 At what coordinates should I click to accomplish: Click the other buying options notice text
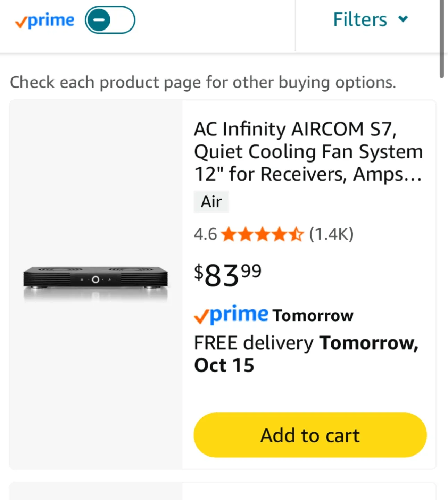point(203,83)
